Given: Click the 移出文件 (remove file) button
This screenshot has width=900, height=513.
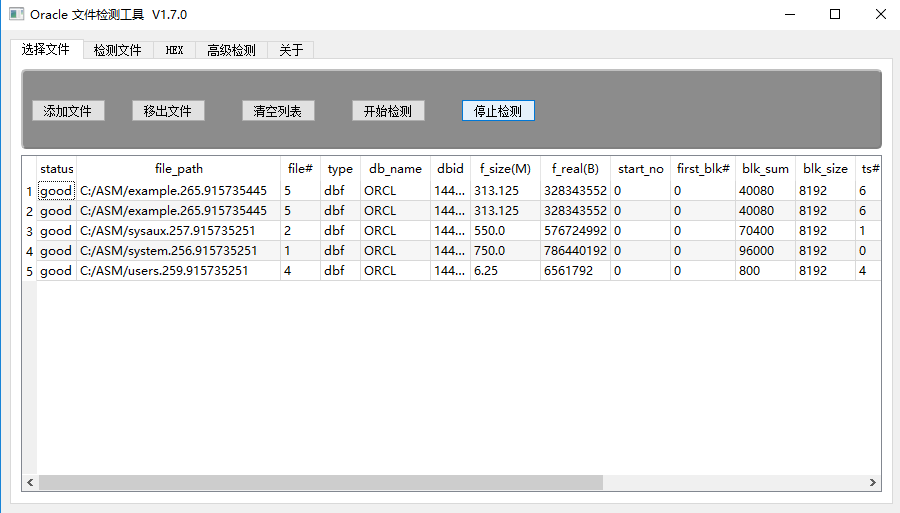Looking at the screenshot, I should (x=168, y=111).
